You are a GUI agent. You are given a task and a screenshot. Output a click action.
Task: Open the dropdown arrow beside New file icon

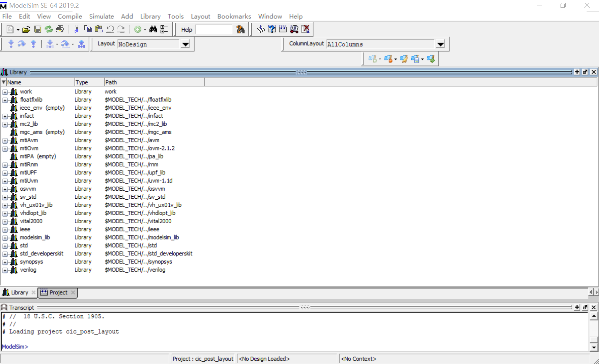pos(18,30)
